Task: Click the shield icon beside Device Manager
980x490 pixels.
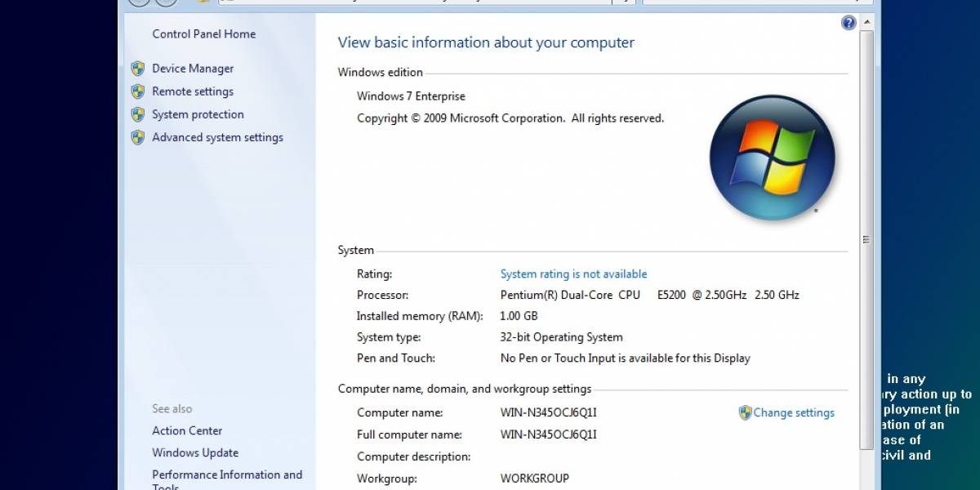Action: coord(138,69)
